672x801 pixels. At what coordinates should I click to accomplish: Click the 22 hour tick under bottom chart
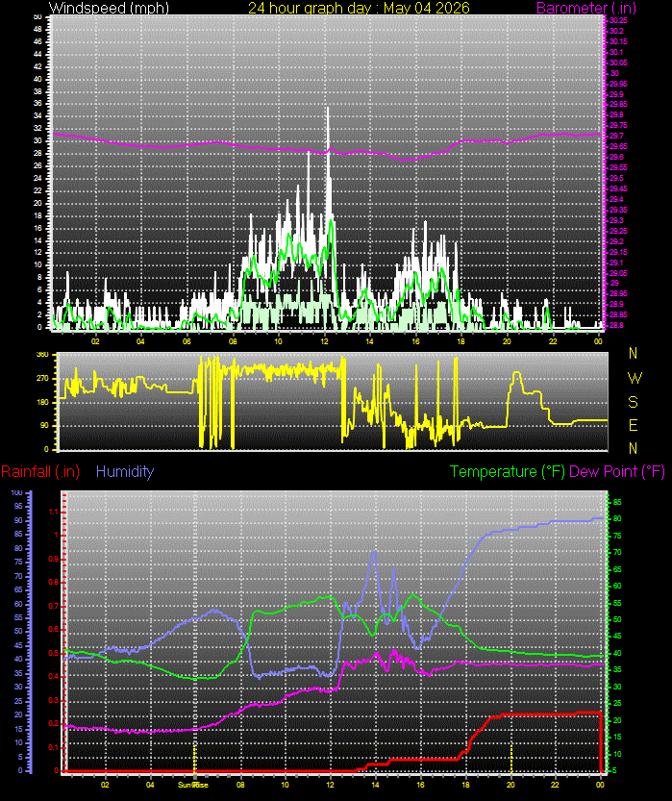point(555,785)
